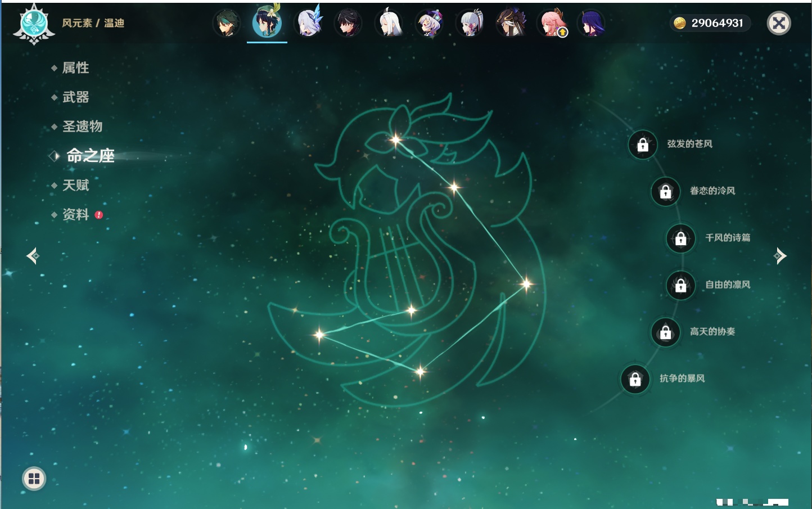
Task: Click the Anemo element emblem icon
Action: pos(34,24)
